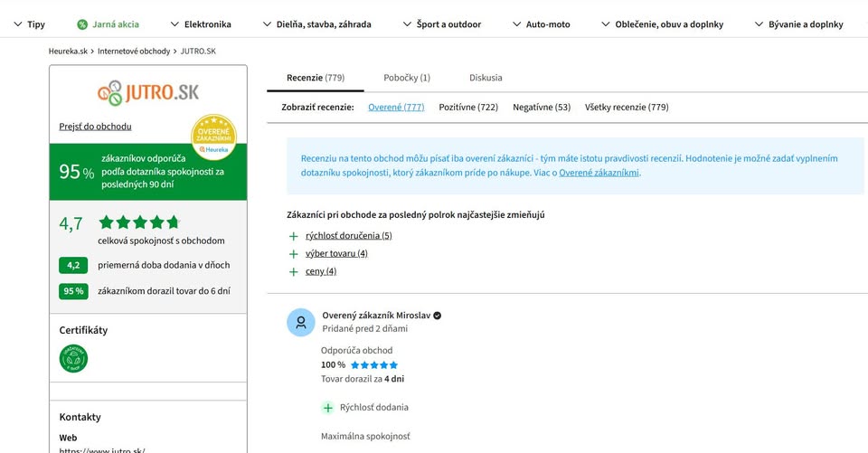Click the 4,2 delivery days badge
The image size is (868, 453).
73,265
